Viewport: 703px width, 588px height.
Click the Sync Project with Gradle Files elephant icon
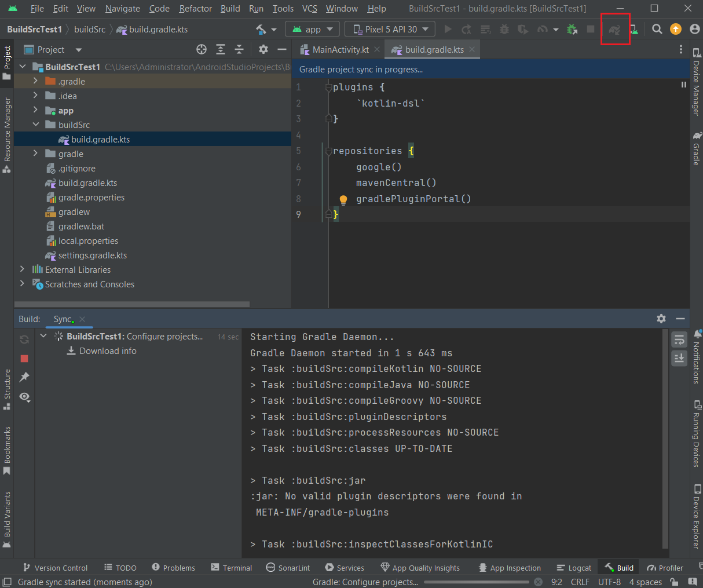pyautogui.click(x=614, y=29)
